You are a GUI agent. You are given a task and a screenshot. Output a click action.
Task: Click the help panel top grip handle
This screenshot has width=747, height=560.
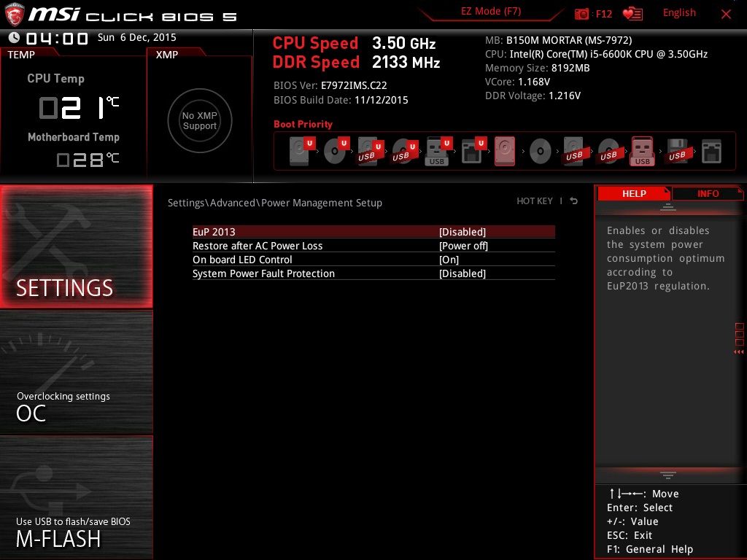[668, 207]
